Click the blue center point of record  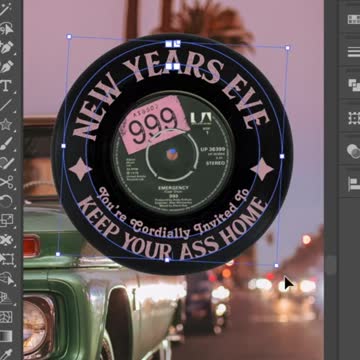tap(172, 151)
